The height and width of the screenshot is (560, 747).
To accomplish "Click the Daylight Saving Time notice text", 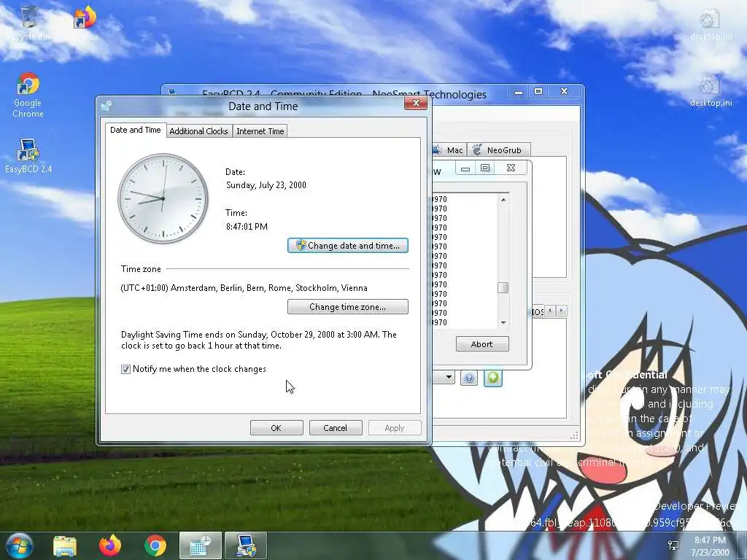I will click(x=259, y=340).
